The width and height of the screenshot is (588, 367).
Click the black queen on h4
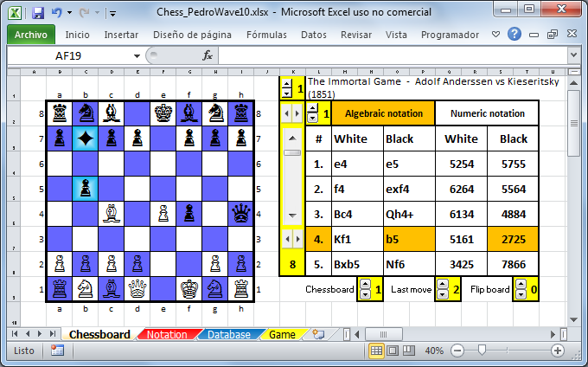240,214
